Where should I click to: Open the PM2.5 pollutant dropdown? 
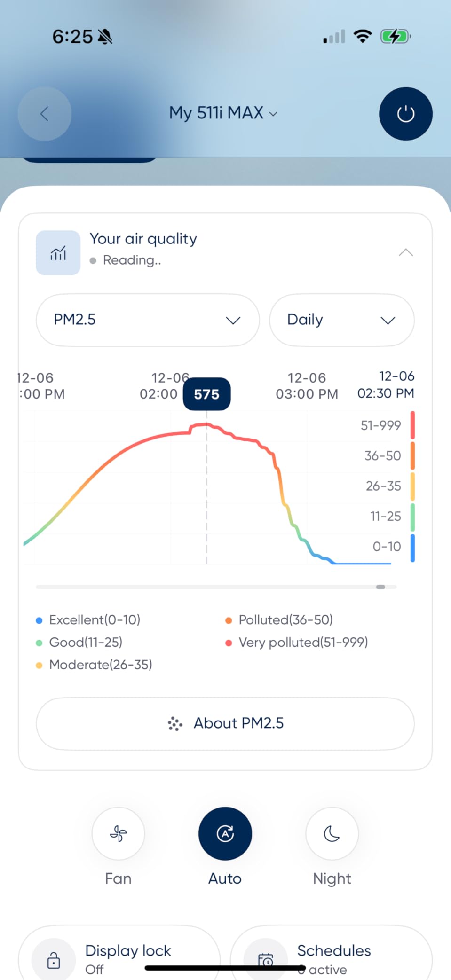148,320
